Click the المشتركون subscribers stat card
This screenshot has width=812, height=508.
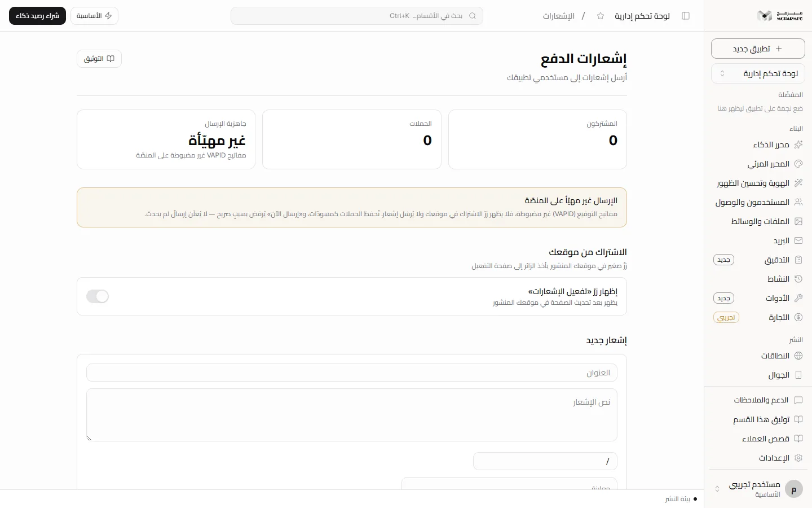pos(537,139)
